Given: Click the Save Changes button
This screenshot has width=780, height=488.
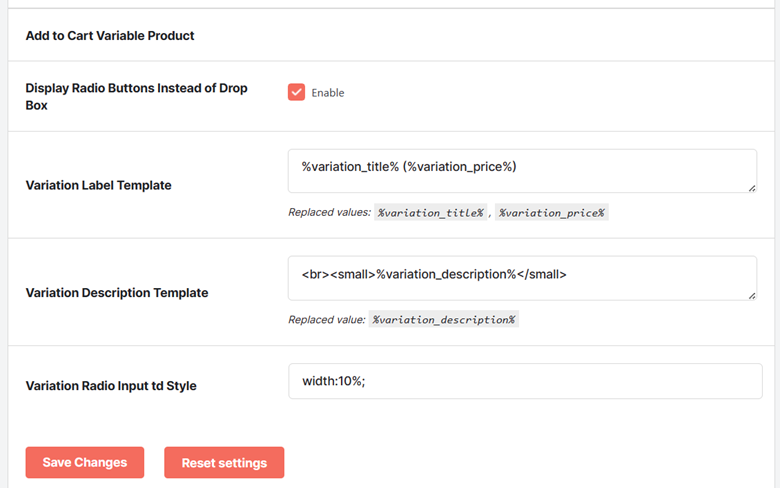Looking at the screenshot, I should [85, 463].
